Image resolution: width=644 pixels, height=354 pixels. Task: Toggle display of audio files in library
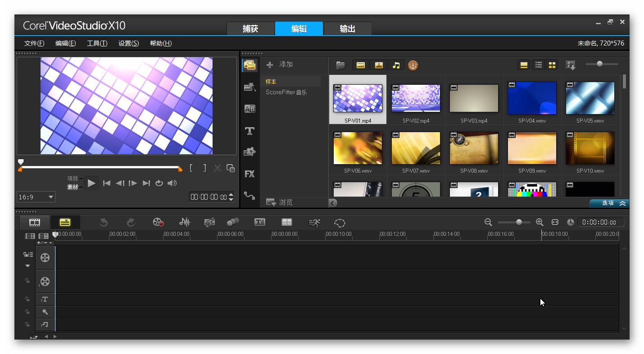[x=396, y=65]
